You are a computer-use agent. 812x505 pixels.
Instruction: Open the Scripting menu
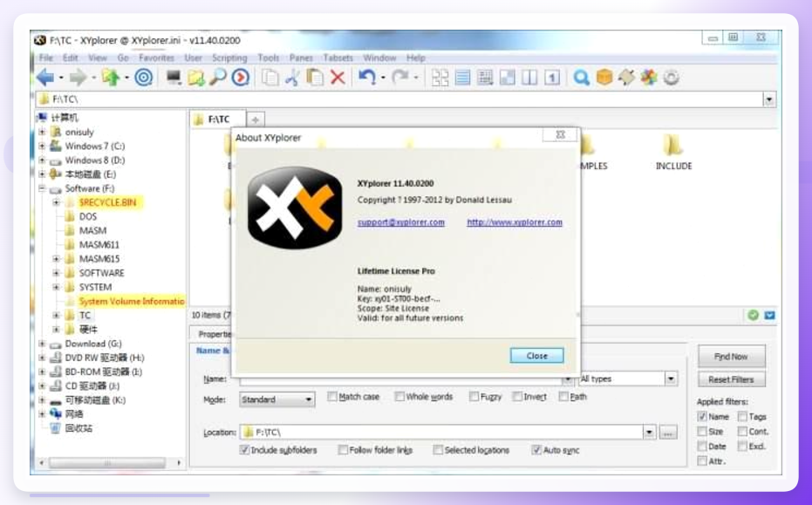(229, 58)
